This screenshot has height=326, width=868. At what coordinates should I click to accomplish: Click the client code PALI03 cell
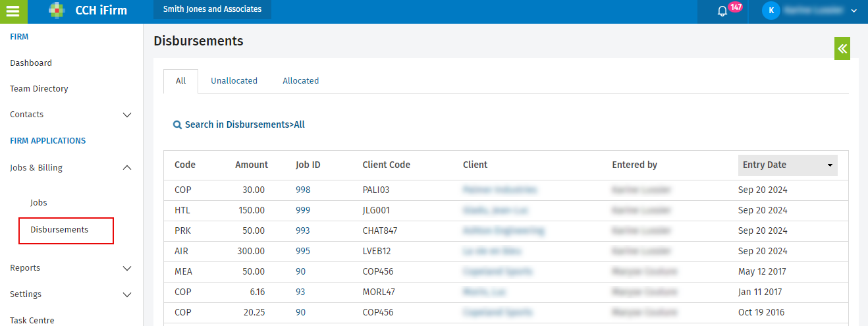tap(376, 190)
